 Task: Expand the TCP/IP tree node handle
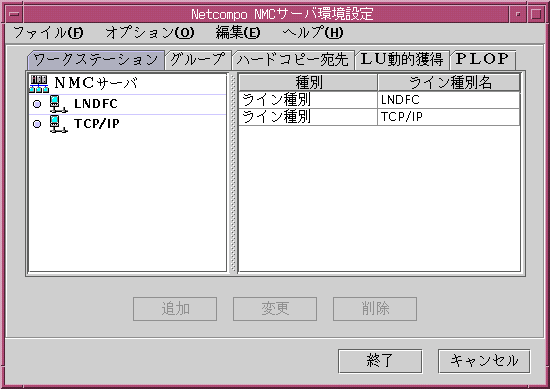[37, 124]
